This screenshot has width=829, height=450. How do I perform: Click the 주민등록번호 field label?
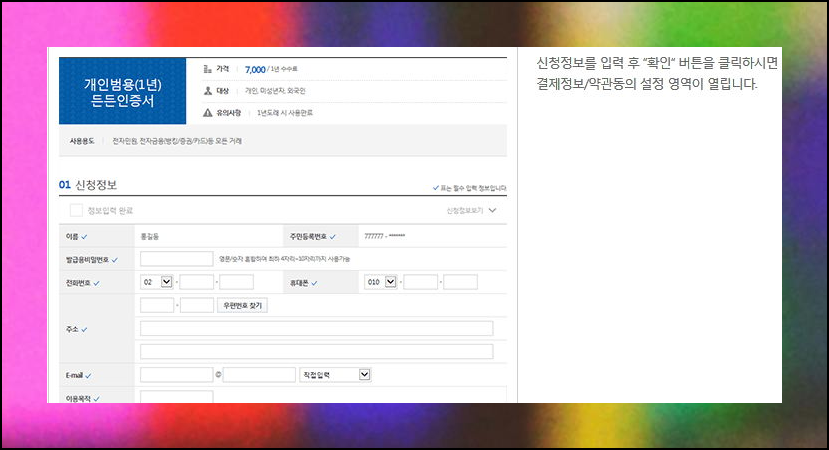[308, 236]
